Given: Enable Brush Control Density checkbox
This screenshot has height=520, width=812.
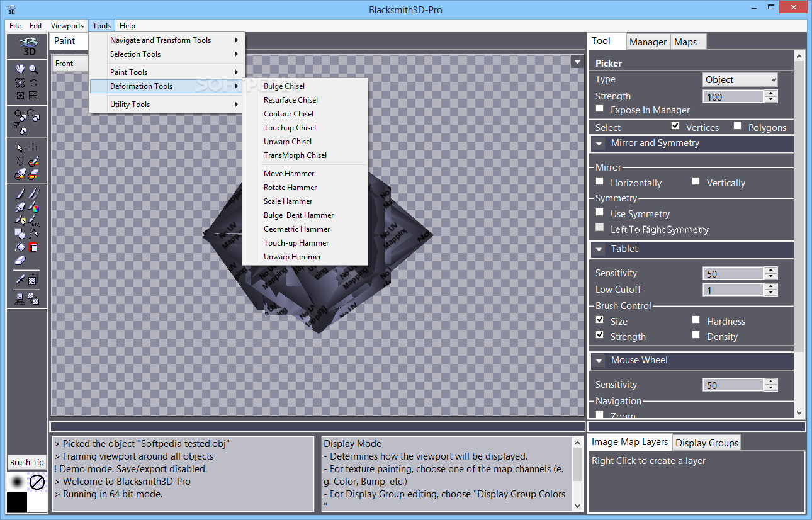Looking at the screenshot, I should [x=696, y=335].
